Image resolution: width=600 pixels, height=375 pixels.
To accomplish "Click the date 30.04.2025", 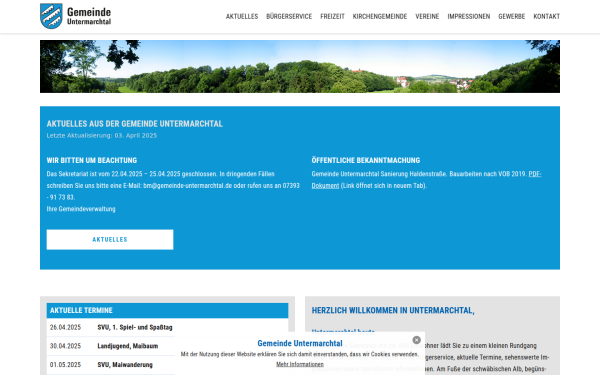I will click(65, 346).
